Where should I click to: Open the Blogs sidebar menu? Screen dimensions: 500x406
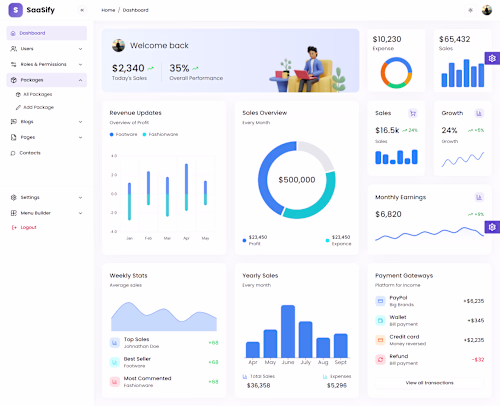coord(47,122)
